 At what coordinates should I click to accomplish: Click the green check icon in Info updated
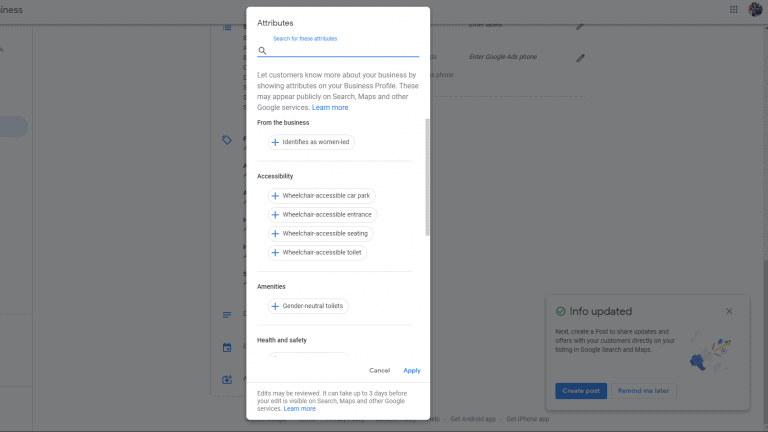click(560, 312)
